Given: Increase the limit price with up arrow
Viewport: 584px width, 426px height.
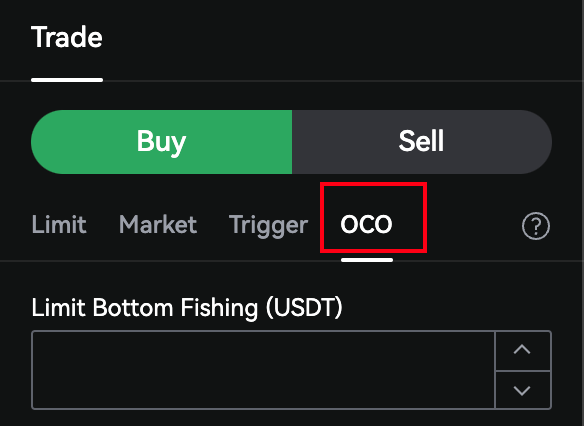Looking at the screenshot, I should [523, 350].
